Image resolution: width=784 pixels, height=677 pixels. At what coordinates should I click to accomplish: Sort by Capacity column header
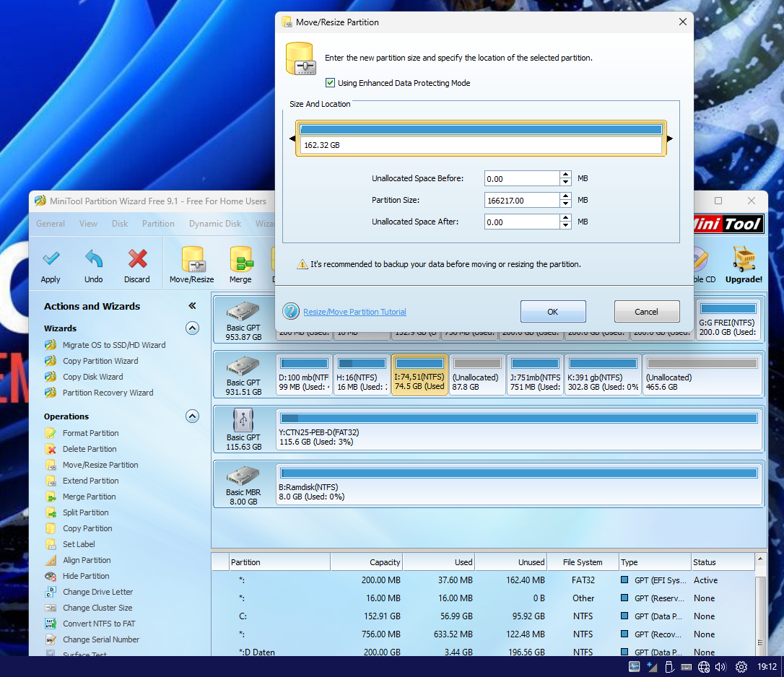(366, 562)
